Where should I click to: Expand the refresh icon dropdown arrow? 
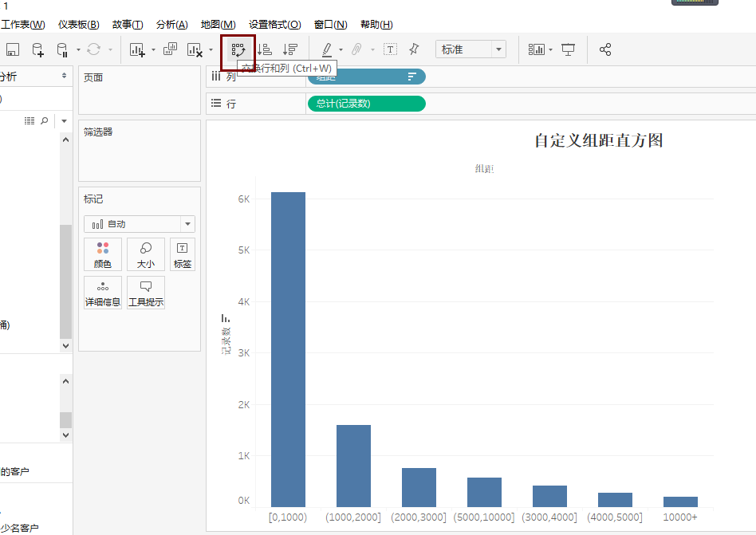[x=110, y=49]
